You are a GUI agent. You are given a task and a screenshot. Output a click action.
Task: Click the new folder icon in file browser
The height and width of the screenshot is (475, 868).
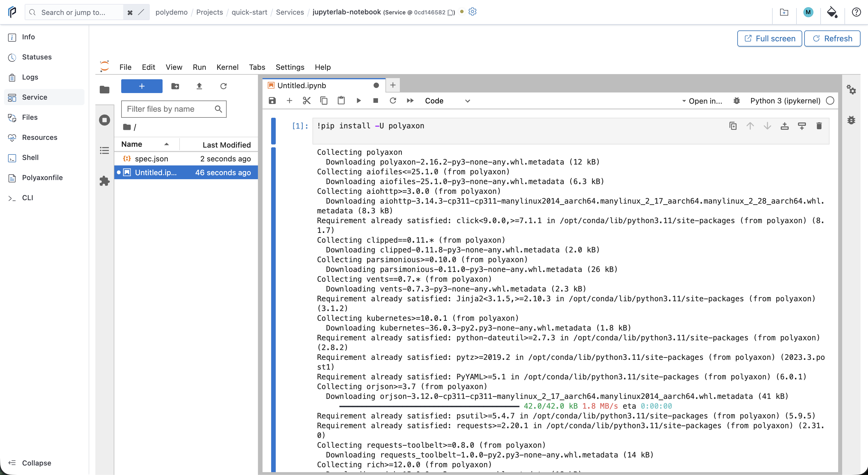(x=175, y=86)
